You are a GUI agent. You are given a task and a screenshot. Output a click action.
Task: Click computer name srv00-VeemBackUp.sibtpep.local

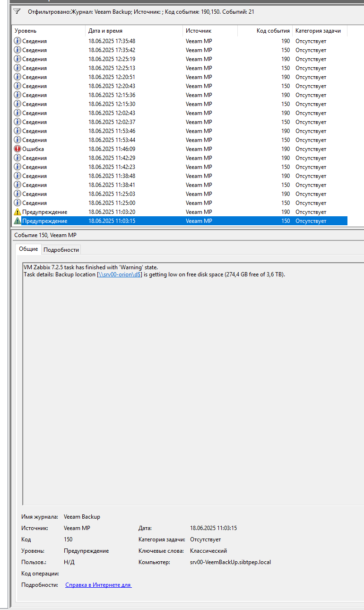(230, 562)
